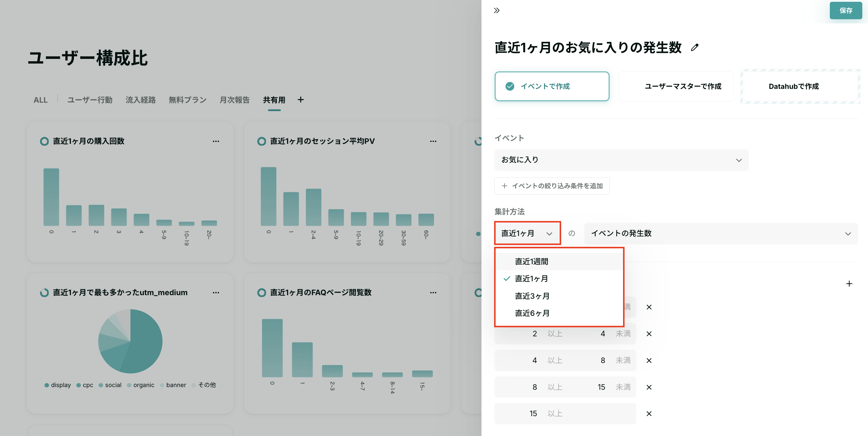Switch to the ユーザー行動 tab
The height and width of the screenshot is (436, 868).
(x=90, y=100)
